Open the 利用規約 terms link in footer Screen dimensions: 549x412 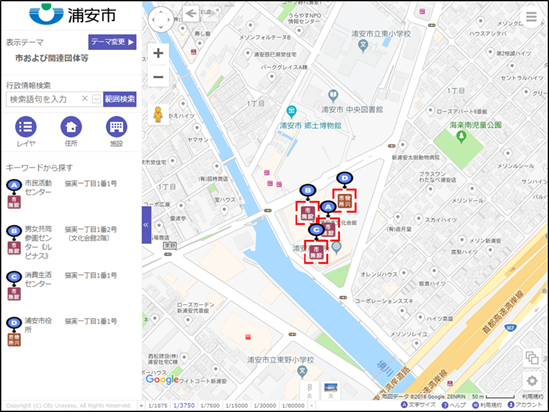click(487, 405)
